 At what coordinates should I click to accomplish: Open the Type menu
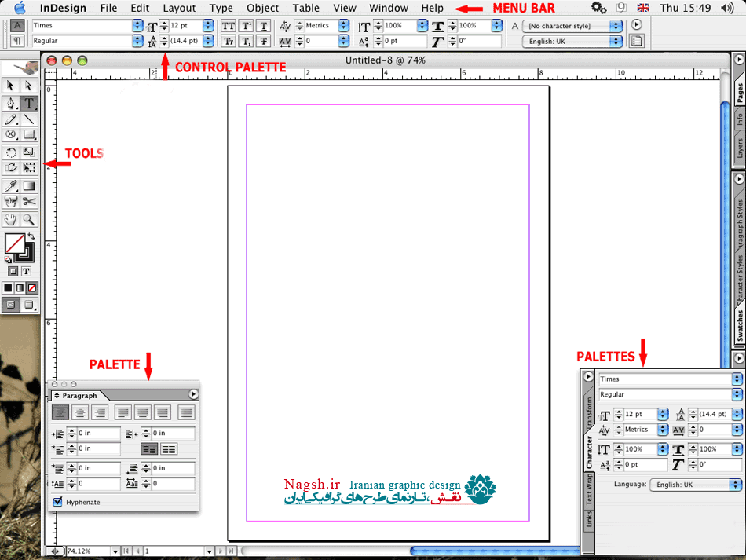point(221,8)
